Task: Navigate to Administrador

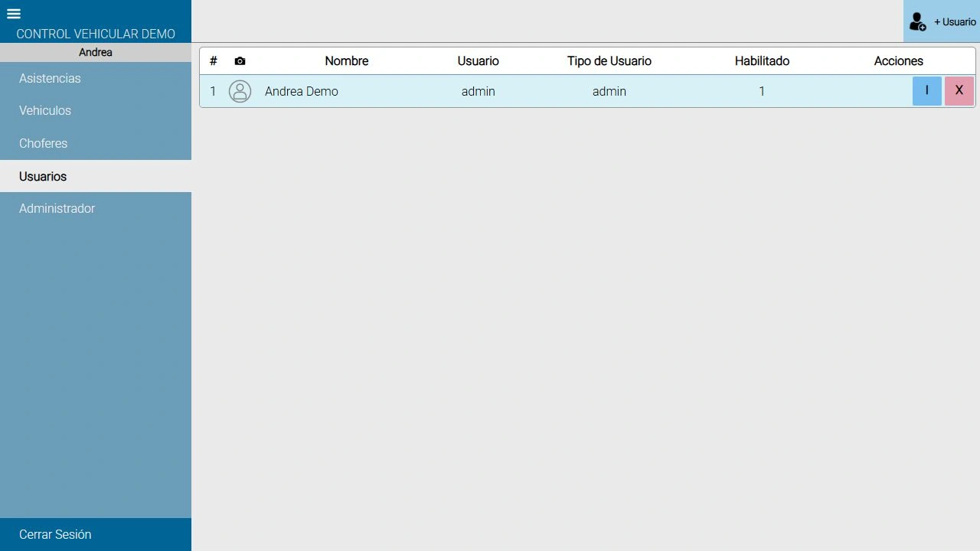Action: coord(96,208)
